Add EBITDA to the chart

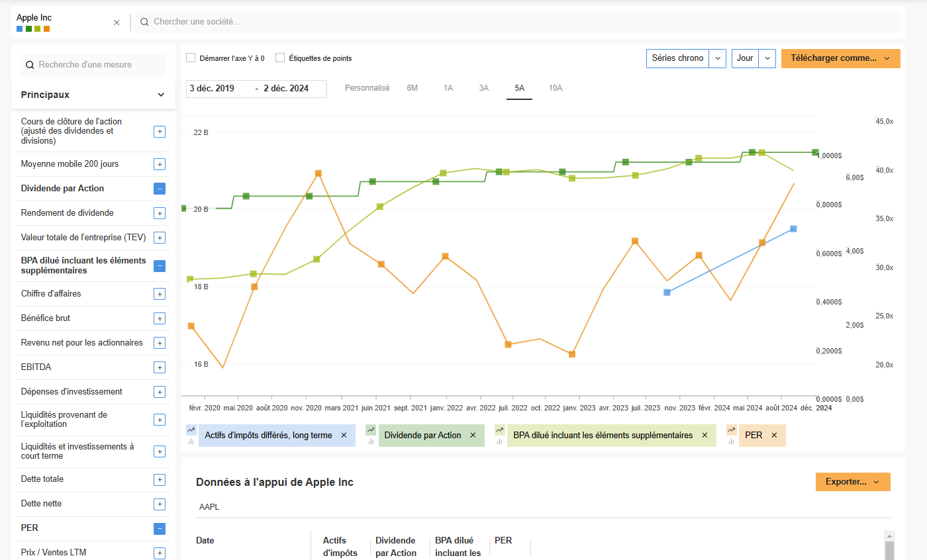point(160,367)
